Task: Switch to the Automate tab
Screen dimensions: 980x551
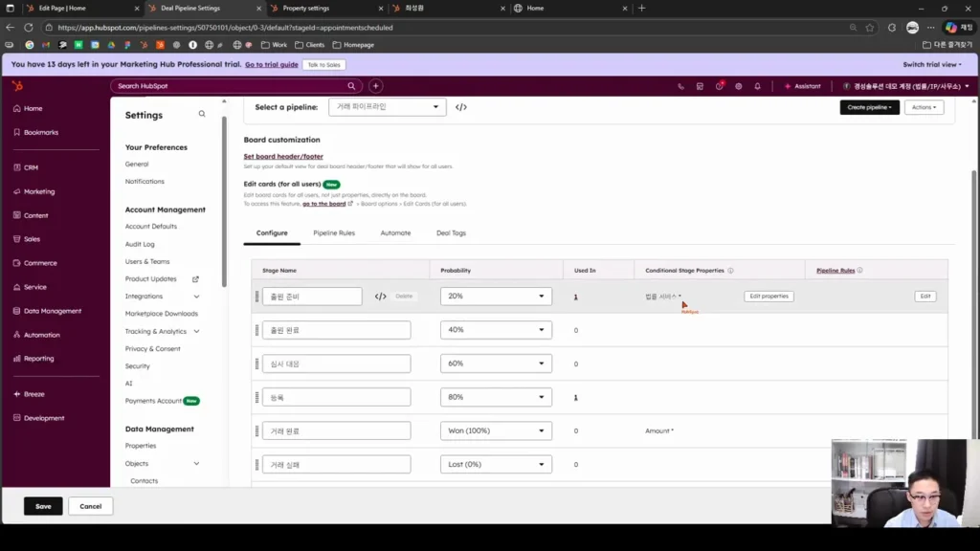Action: point(395,233)
